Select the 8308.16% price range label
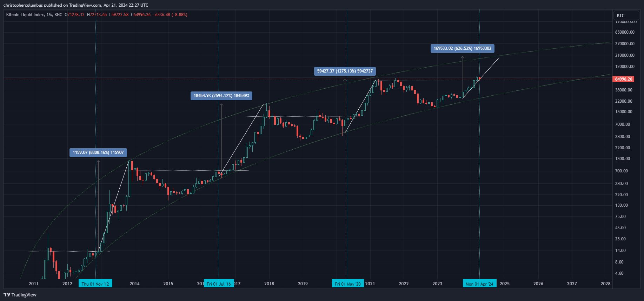The height and width of the screenshot is (301, 644). tap(98, 152)
